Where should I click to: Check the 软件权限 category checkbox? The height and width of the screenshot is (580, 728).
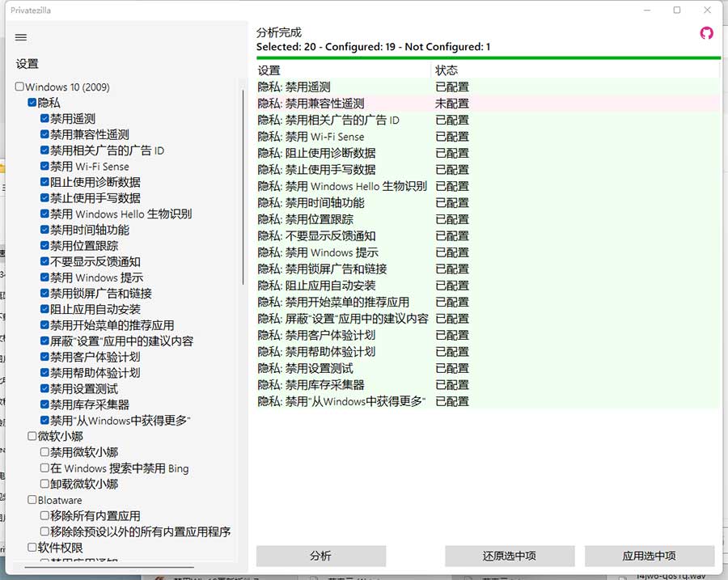pyautogui.click(x=32, y=547)
